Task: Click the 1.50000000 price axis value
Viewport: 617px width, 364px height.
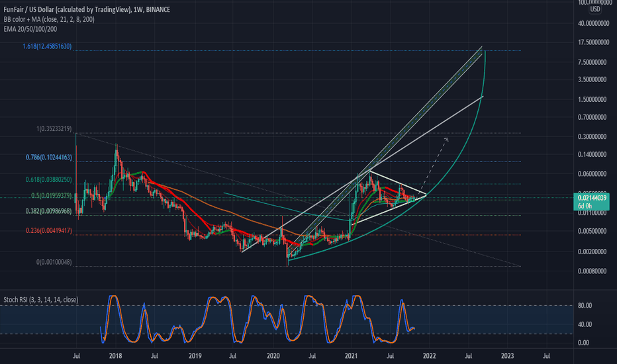Action: (593, 99)
